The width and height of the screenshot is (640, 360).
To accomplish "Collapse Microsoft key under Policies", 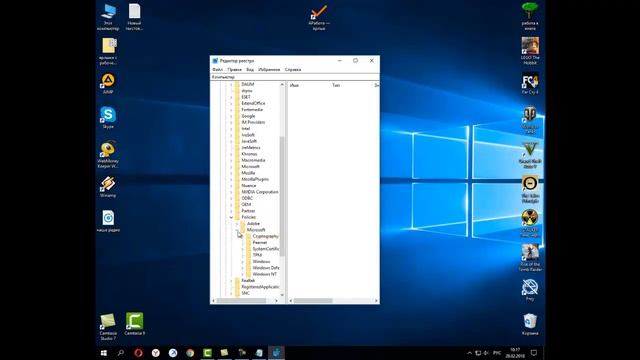I will pos(237,230).
